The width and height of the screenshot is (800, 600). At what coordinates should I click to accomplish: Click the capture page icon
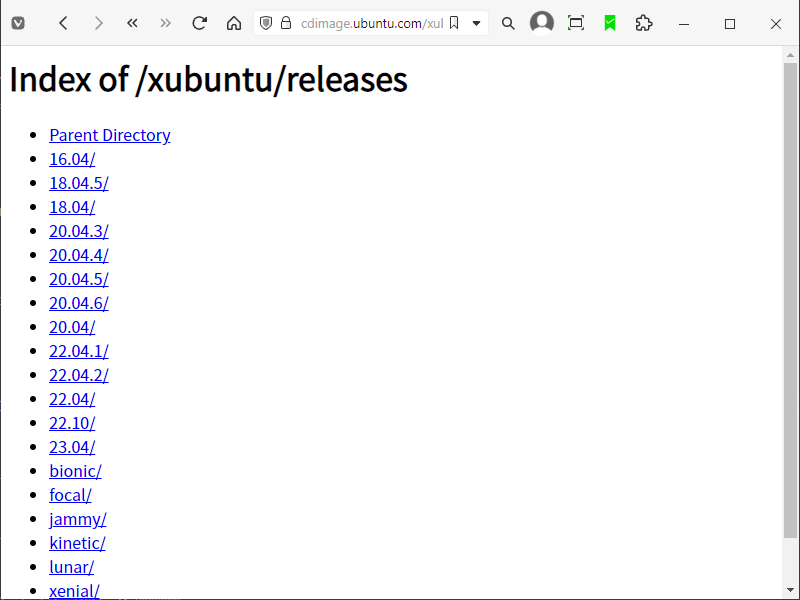pyautogui.click(x=576, y=23)
